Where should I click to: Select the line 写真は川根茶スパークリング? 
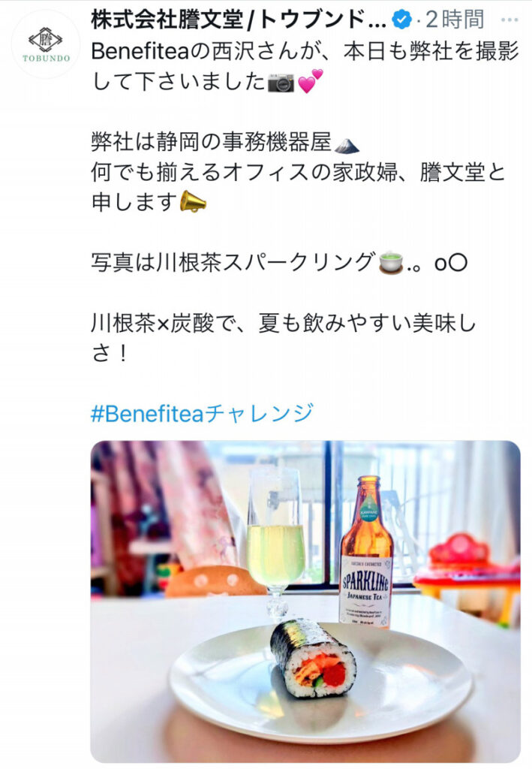[x=233, y=262]
